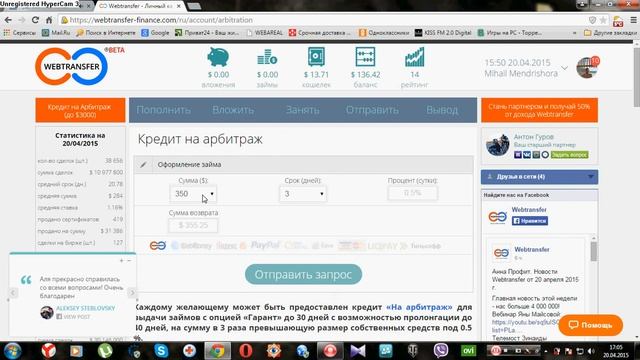Screen dimensions: 640x360
Task: Expand the Друзья в сети (4) panel
Action: [x=539, y=177]
